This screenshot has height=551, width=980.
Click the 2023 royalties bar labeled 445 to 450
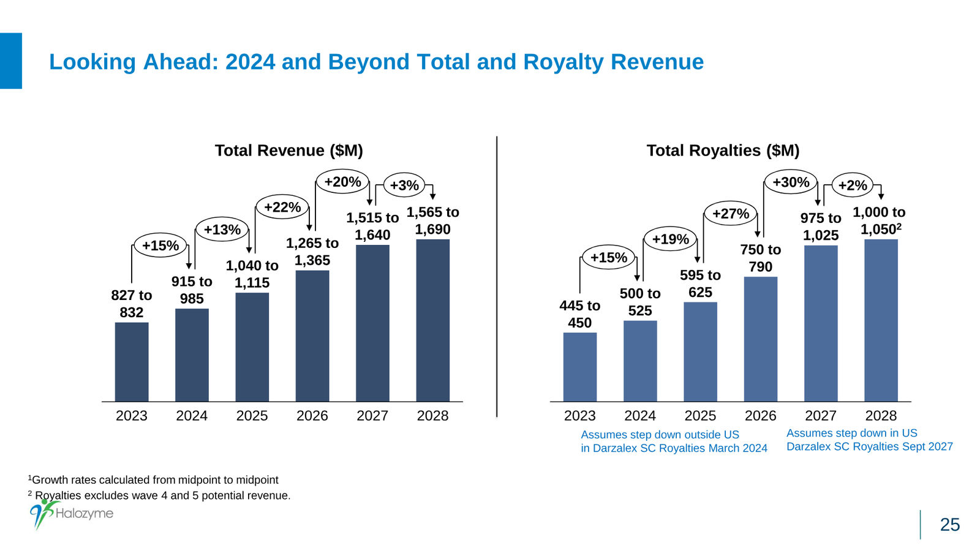coord(580,367)
